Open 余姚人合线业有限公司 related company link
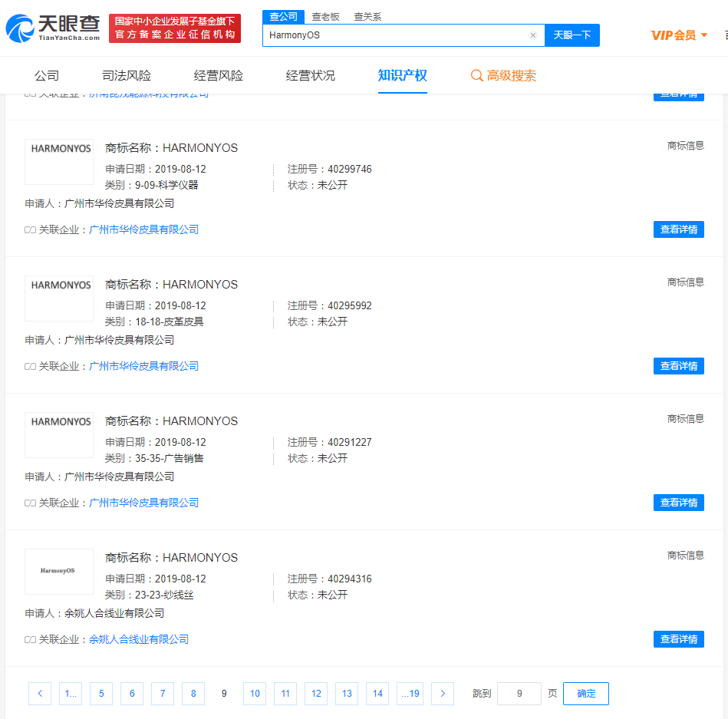This screenshot has height=719, width=728. (x=138, y=639)
